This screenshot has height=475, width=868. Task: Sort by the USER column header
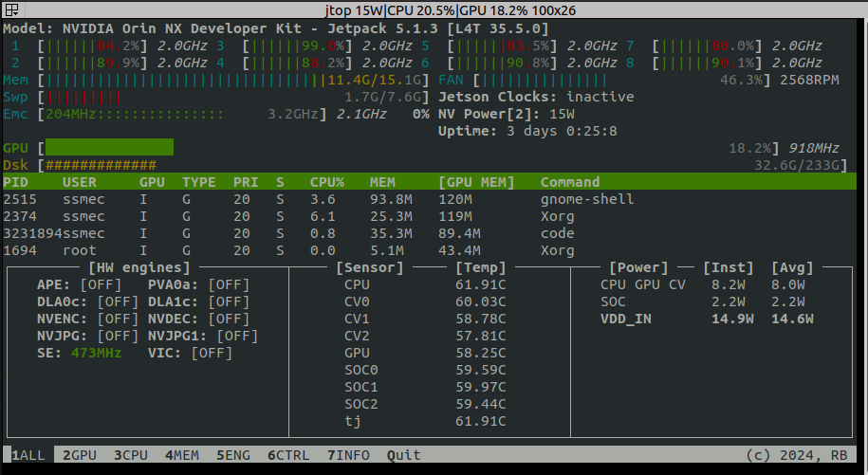79,182
